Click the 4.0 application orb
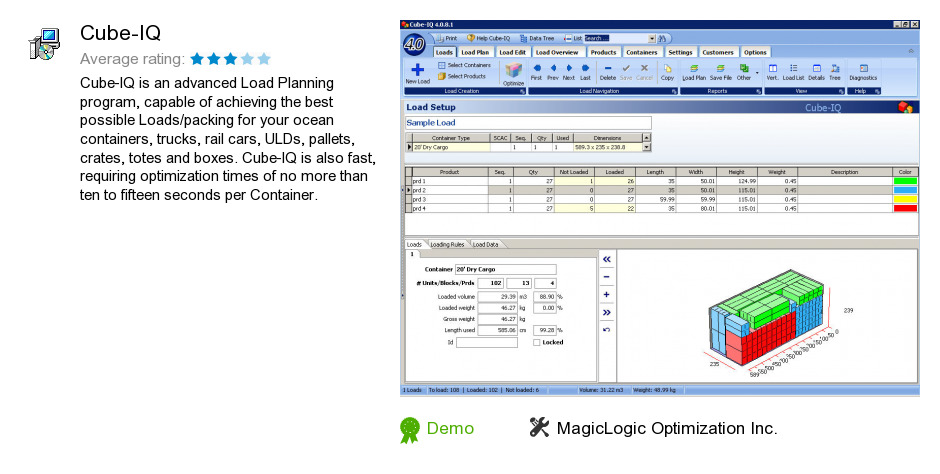The width and height of the screenshot is (940, 474). (x=414, y=44)
